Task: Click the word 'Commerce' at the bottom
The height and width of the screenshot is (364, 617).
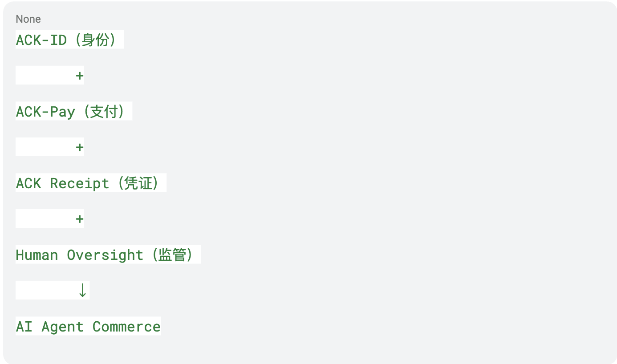Action: (126, 327)
